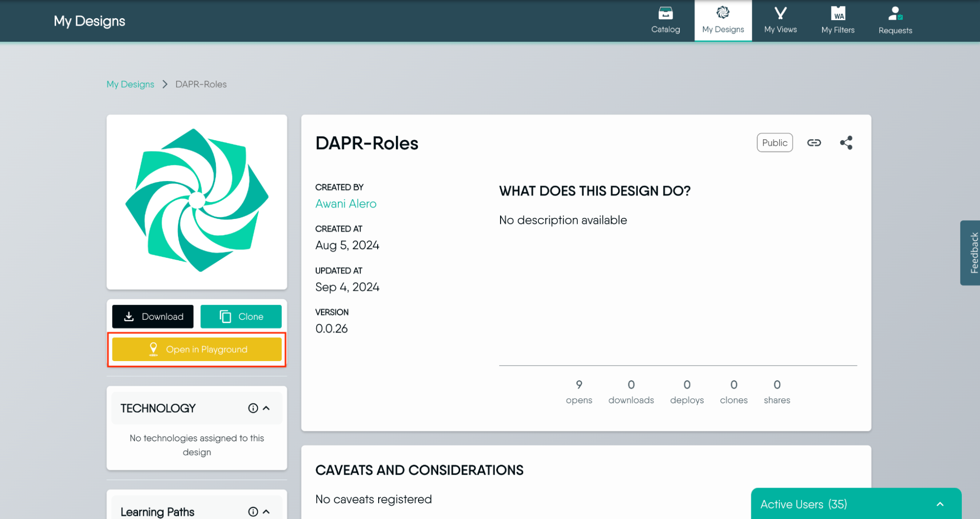Click the DAPR-Roles design thumbnail
The image size is (980, 519).
pyautogui.click(x=197, y=202)
